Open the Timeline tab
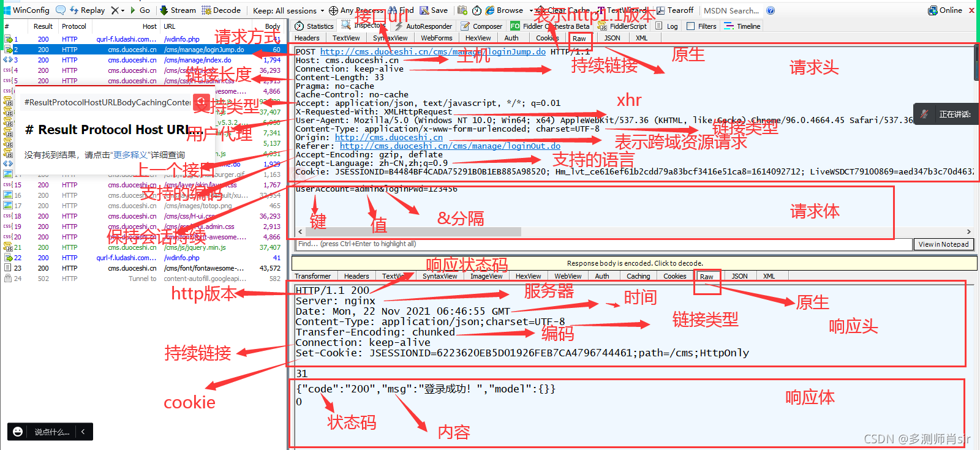Viewport: 980px width, 450px height. [x=742, y=26]
